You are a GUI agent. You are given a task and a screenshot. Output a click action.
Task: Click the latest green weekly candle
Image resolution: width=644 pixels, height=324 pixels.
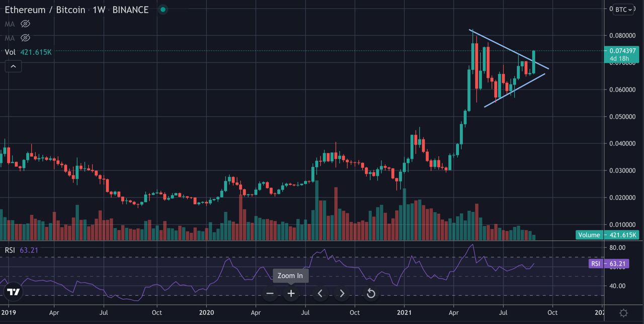pyautogui.click(x=533, y=62)
